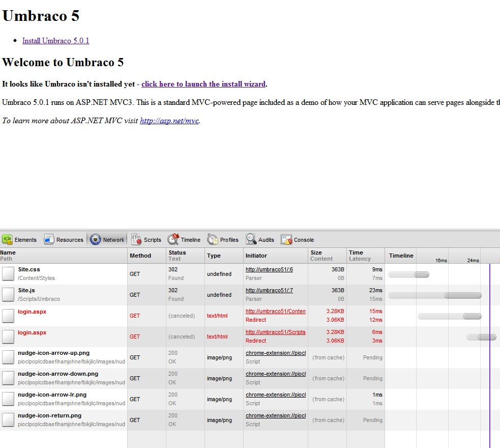The image size is (500, 448).
Task: Click timeline bar of login.aspx from umbraco51/Scripts
Action: [481, 338]
